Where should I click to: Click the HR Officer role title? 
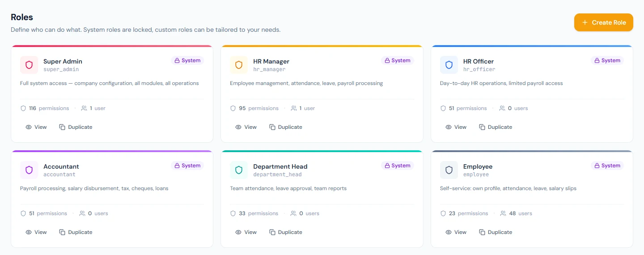(x=479, y=61)
